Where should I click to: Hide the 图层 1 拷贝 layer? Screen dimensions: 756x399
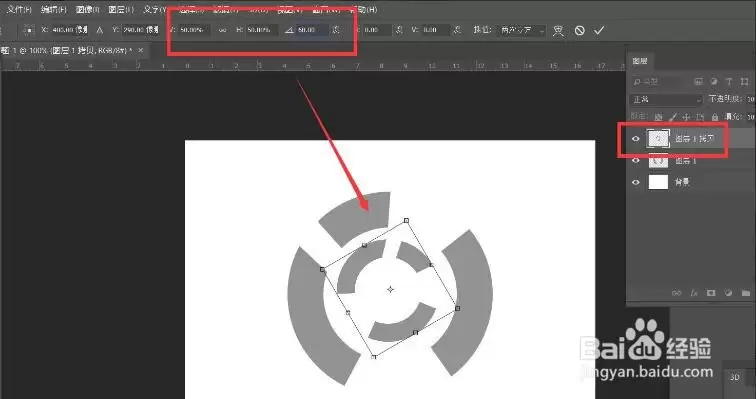pyautogui.click(x=635, y=139)
